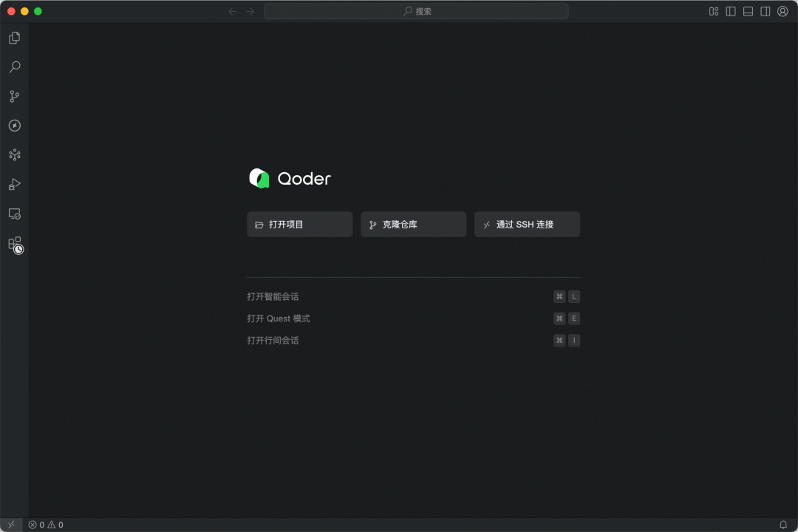Minimize the window with yellow button
Viewport: 798px width, 532px height.
tap(24, 11)
